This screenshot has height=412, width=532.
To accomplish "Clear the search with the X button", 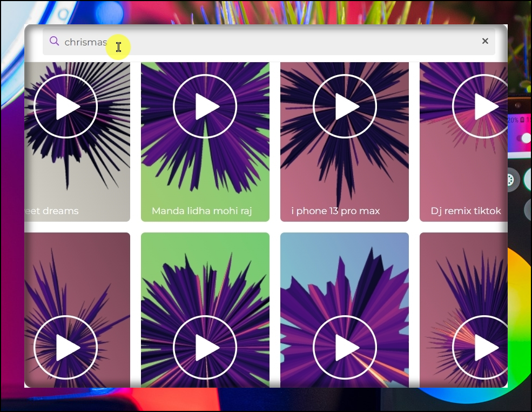I will [x=485, y=41].
